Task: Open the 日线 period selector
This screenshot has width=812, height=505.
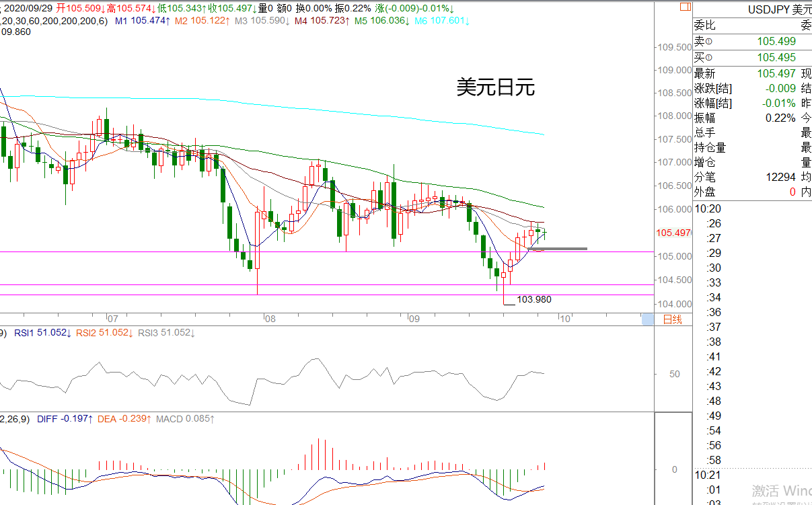Action: pos(672,319)
